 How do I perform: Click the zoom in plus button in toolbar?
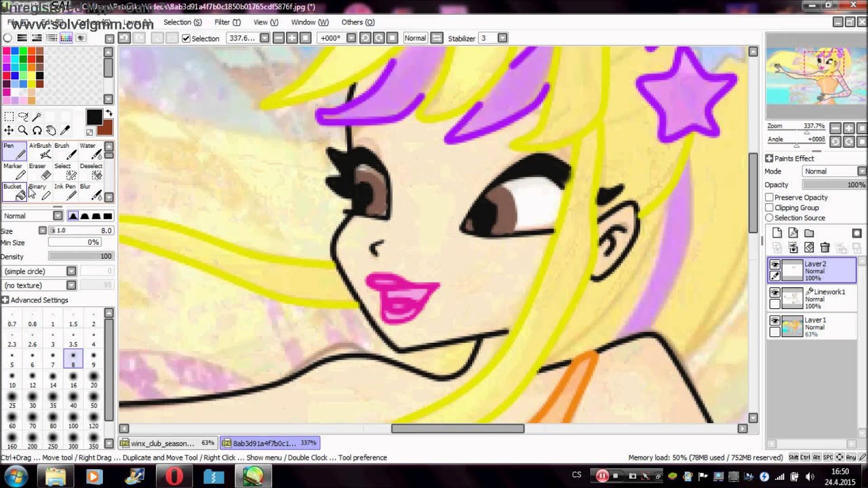click(292, 38)
